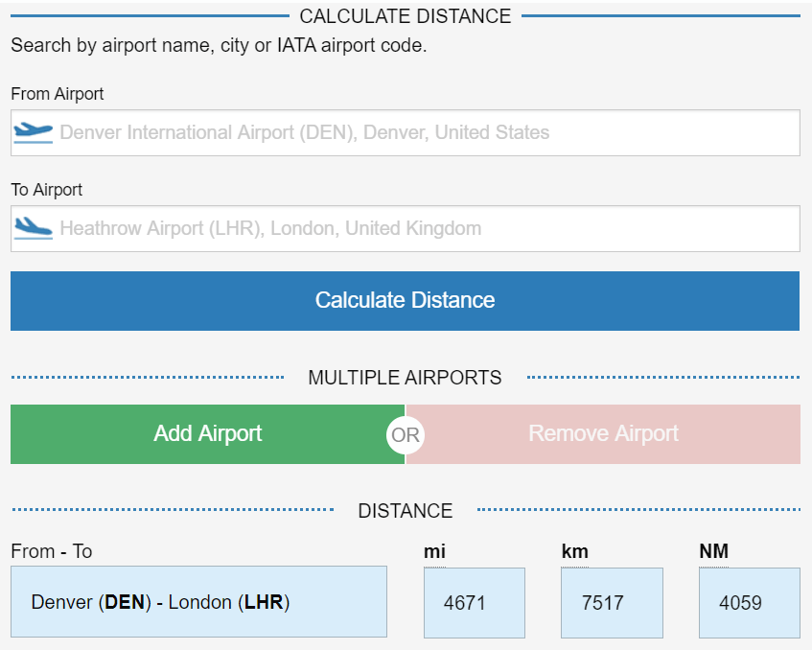The width and height of the screenshot is (812, 650).
Task: Click the DISTANCE section heading
Action: click(x=405, y=511)
